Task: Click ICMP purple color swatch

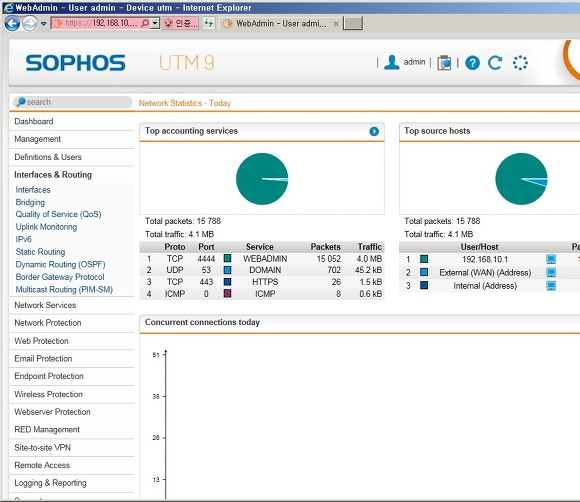Action: coord(227,293)
